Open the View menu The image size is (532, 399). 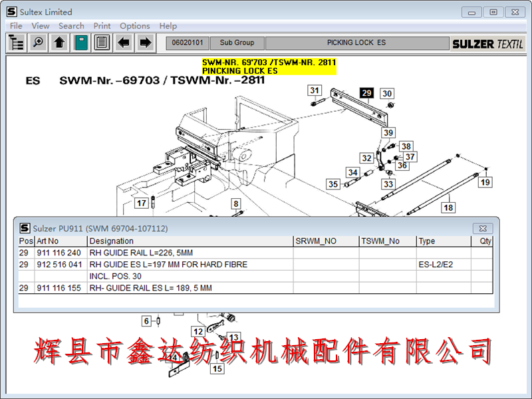click(x=41, y=26)
